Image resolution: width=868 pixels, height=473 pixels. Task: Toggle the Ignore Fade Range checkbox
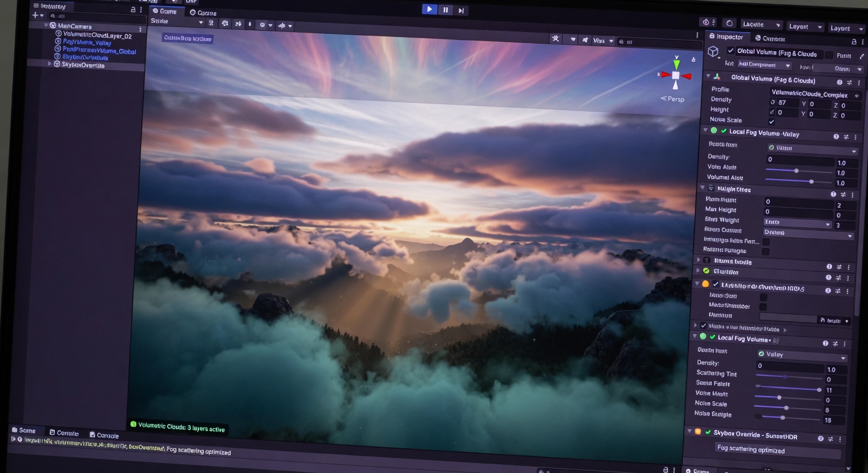pyautogui.click(x=766, y=242)
